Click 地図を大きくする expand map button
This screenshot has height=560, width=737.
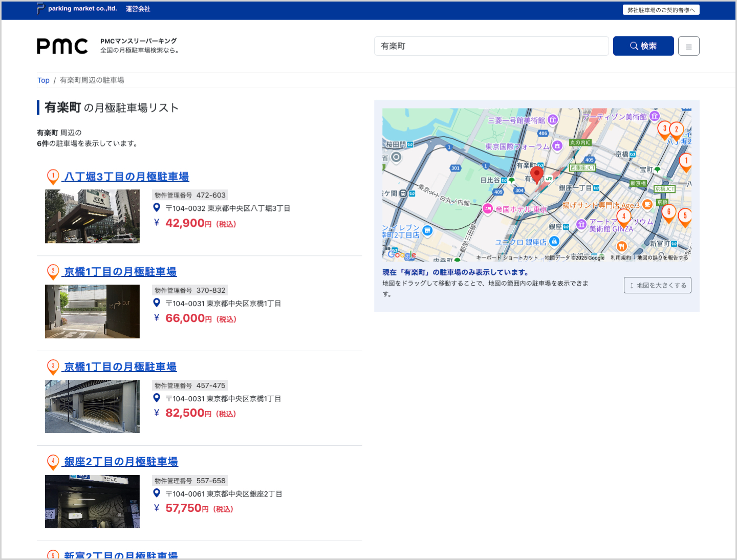coord(658,285)
